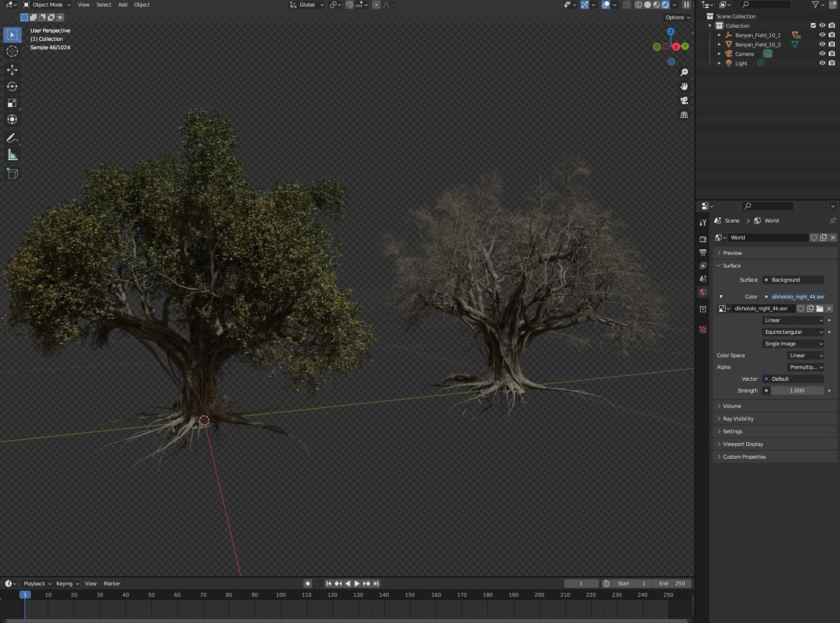The image size is (840, 623).
Task: Jump to end frame of the animation
Action: 376,584
